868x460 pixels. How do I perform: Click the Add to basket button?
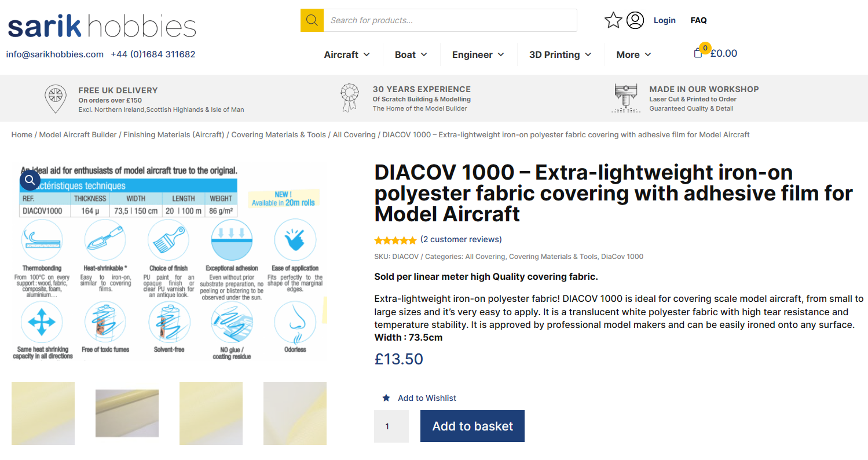(x=473, y=426)
